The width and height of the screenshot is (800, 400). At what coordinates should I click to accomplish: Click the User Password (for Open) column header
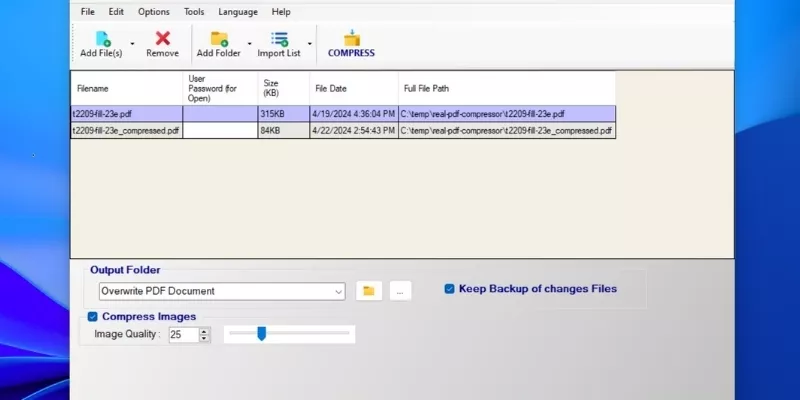tap(220, 88)
